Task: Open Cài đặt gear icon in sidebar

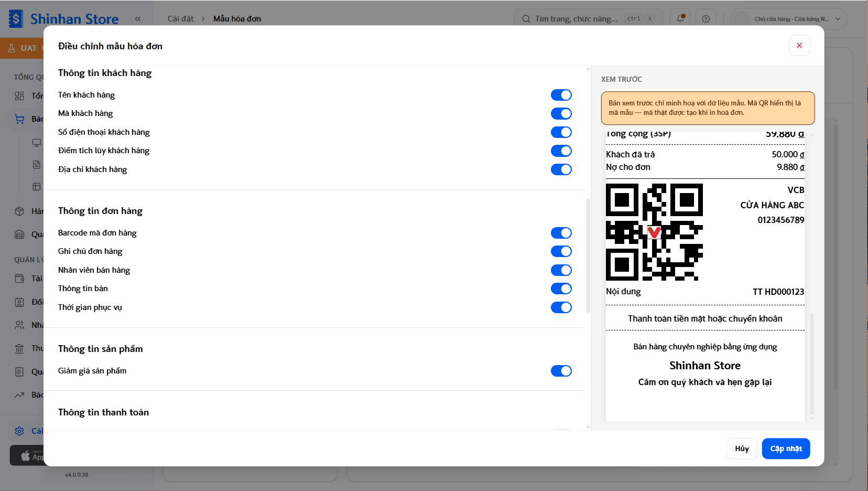Action: click(x=19, y=431)
